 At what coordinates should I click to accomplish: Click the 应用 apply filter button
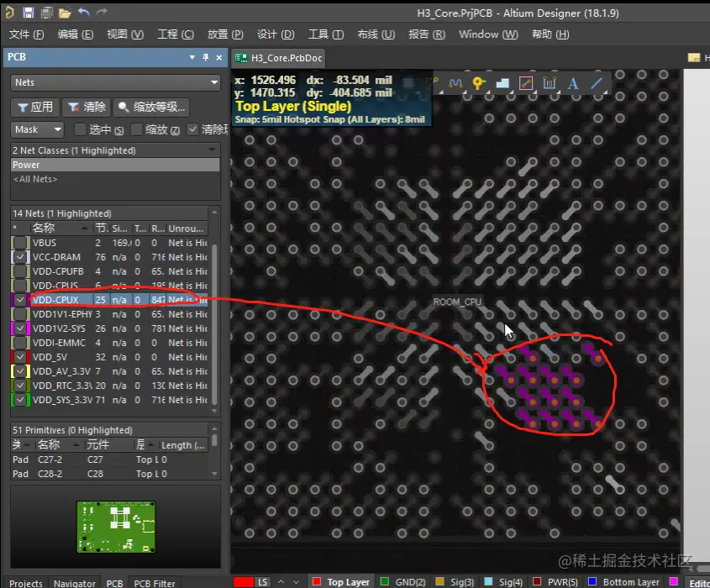coord(35,107)
